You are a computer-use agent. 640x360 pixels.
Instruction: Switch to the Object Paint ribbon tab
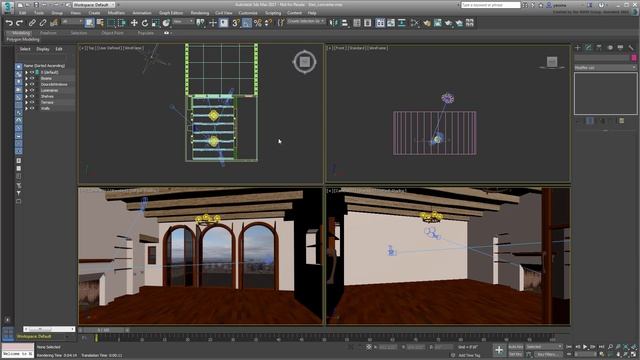pos(112,33)
